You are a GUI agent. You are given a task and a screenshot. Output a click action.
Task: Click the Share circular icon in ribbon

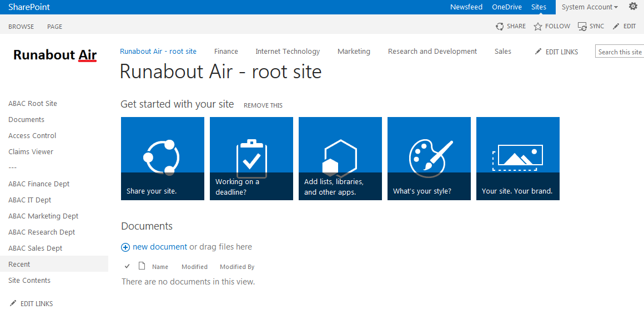point(500,26)
